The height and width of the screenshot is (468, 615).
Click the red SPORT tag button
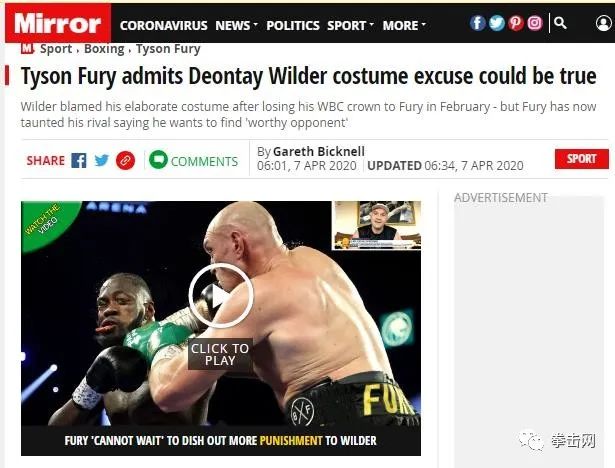[x=582, y=159]
